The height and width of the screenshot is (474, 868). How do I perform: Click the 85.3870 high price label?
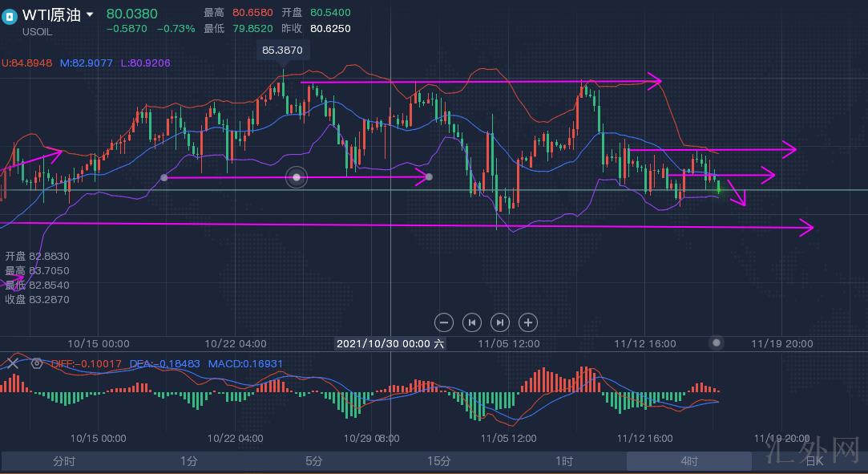coord(282,50)
